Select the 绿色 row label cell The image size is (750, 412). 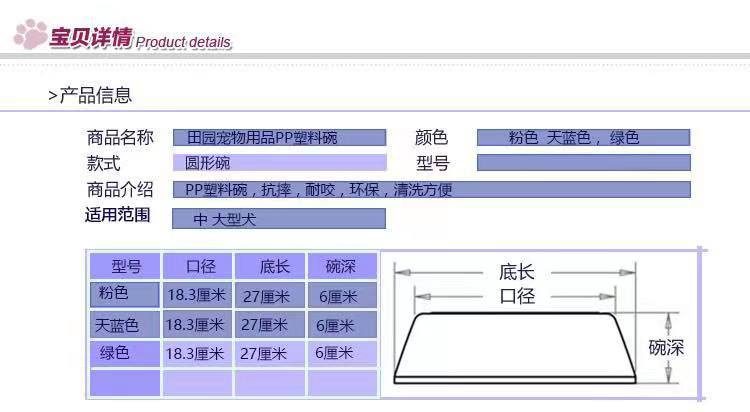click(x=125, y=353)
